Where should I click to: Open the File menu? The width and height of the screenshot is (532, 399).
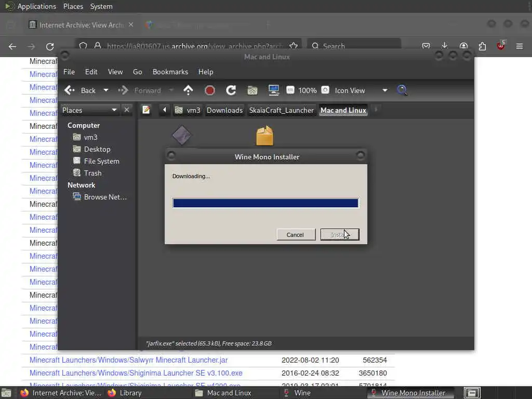pyautogui.click(x=69, y=72)
